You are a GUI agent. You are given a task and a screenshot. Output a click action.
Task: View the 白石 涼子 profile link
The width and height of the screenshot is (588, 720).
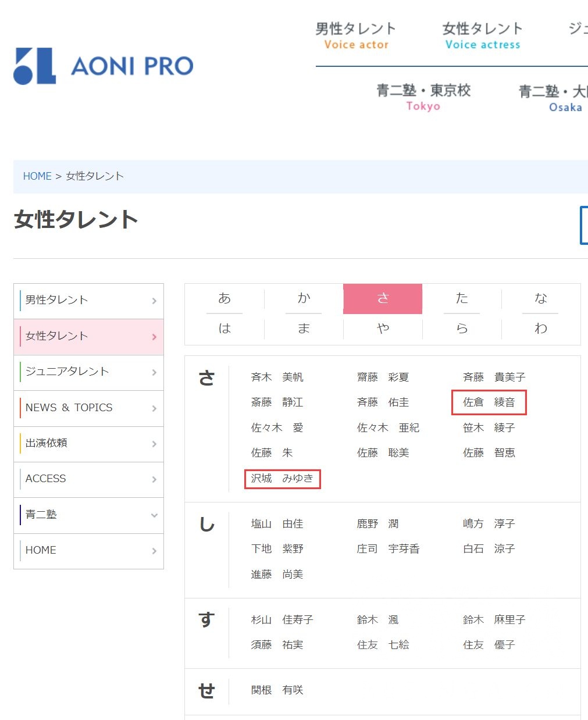coord(489,548)
